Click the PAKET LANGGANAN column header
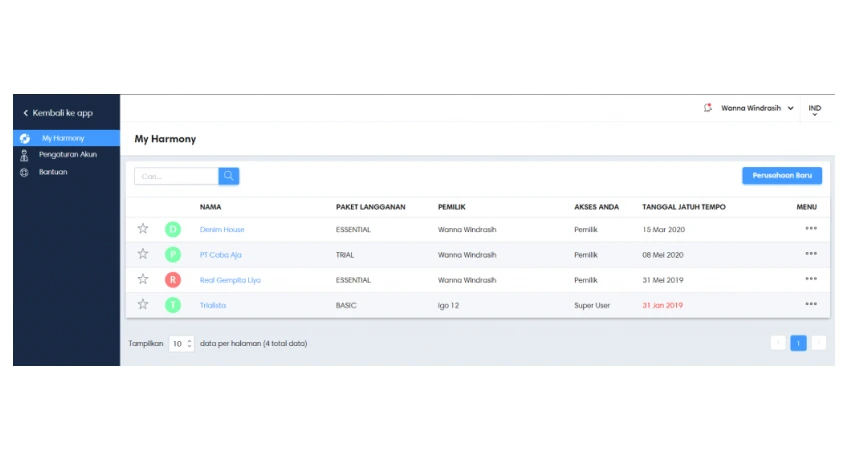Screen dimensions: 847x460 click(x=371, y=207)
